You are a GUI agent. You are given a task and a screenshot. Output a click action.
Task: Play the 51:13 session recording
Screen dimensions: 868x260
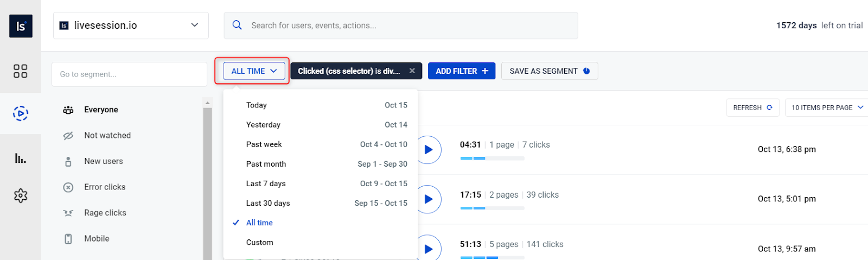[x=428, y=249]
